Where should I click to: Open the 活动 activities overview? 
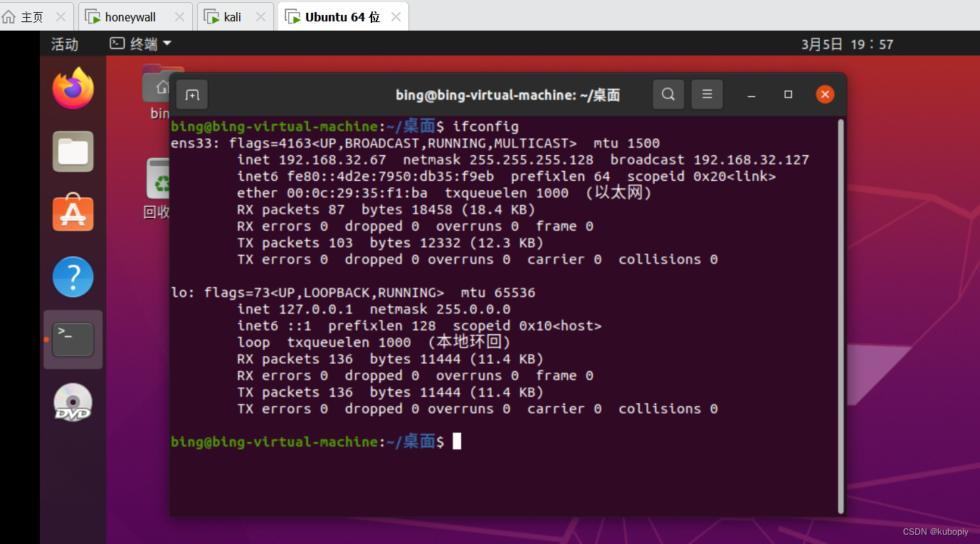65,44
